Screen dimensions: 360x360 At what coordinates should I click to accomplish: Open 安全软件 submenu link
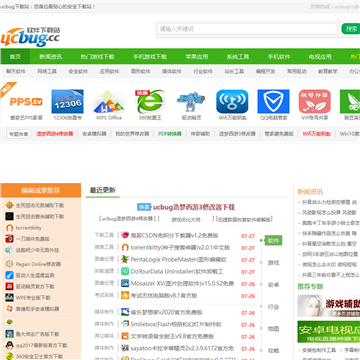click(78, 71)
